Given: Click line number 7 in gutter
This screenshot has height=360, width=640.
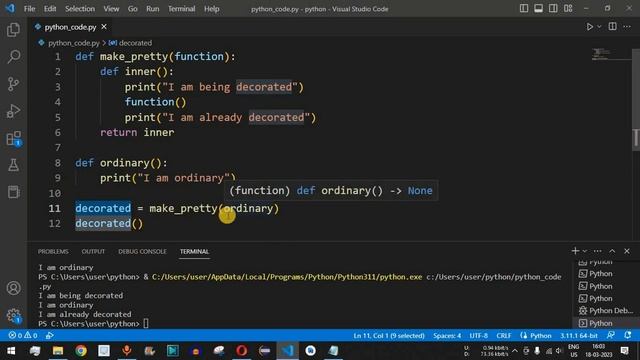Looking at the screenshot, I should click(x=58, y=147).
